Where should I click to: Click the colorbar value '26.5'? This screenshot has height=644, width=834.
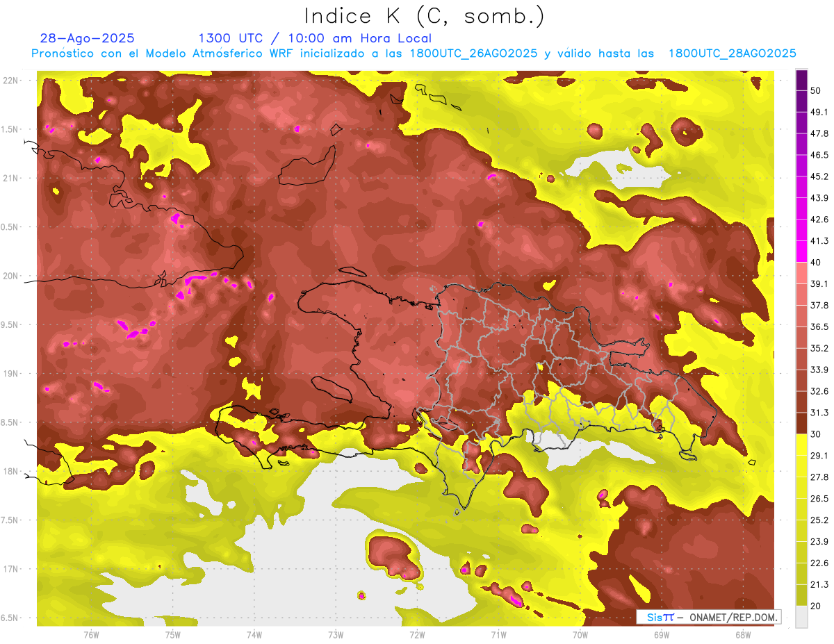(819, 498)
